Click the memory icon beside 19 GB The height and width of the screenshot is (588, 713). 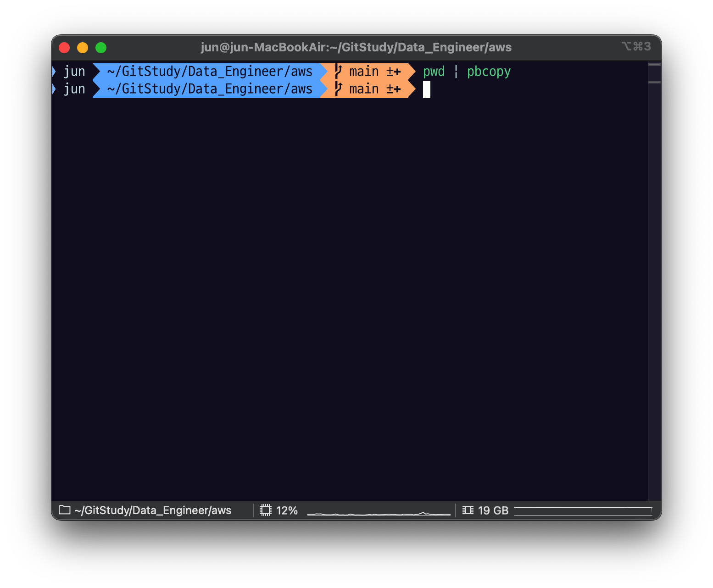click(x=468, y=510)
